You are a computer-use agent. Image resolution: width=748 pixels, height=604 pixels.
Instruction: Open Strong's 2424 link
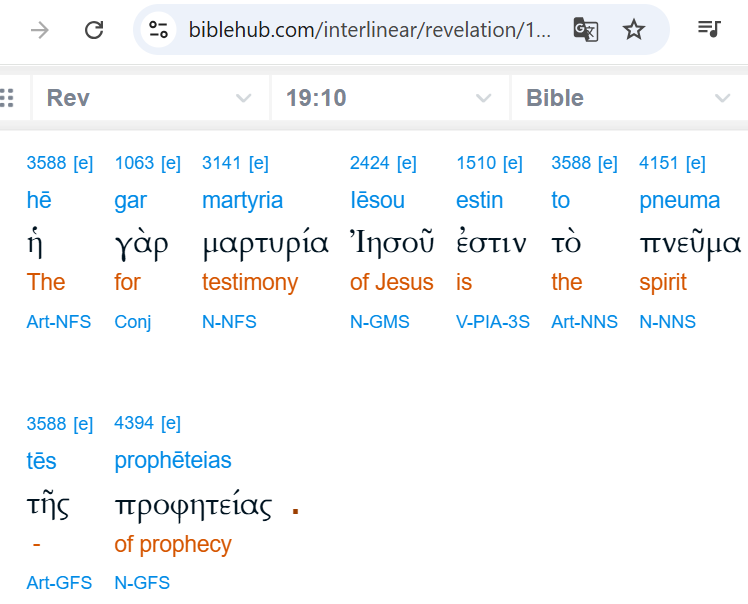point(370,163)
